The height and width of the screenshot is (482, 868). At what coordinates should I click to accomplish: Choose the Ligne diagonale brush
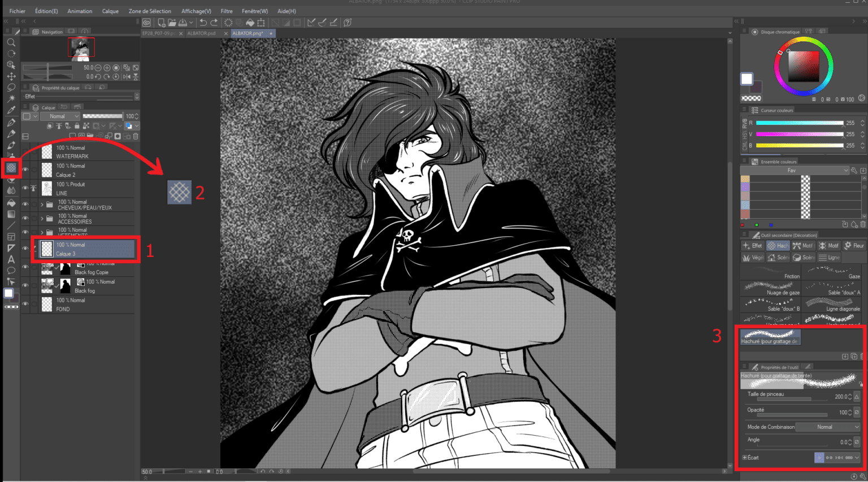pyautogui.click(x=832, y=305)
